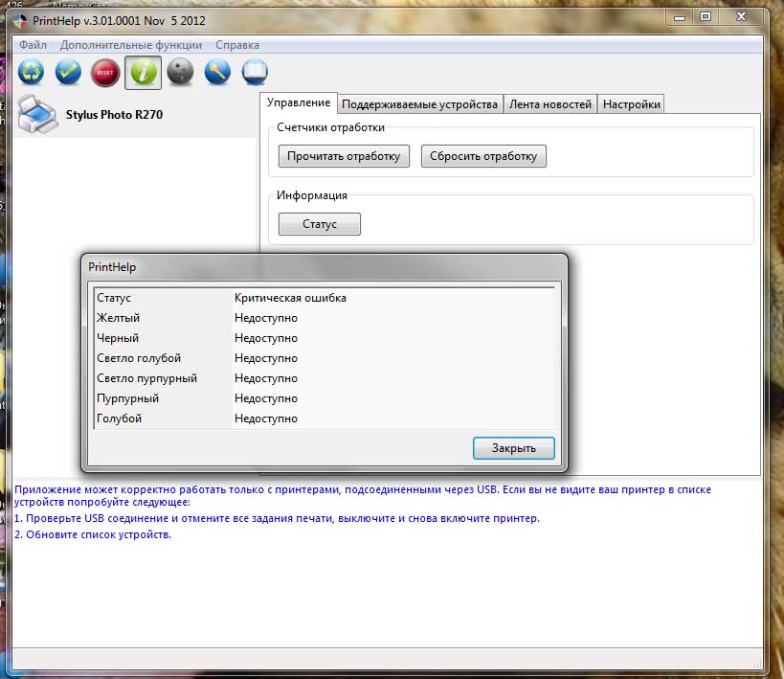Click the green info toolbar icon
The height and width of the screenshot is (679, 784).
(x=143, y=73)
